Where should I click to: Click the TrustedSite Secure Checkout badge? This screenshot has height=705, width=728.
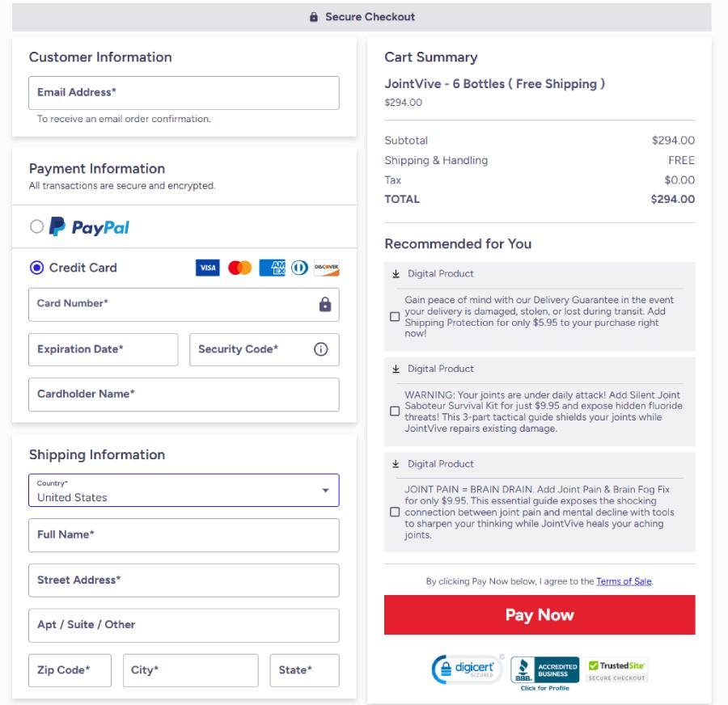[x=616, y=670]
